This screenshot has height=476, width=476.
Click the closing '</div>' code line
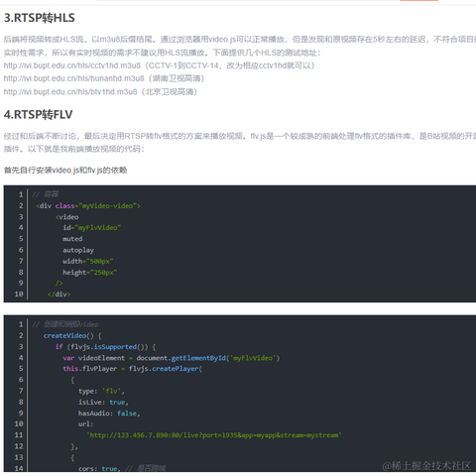coord(59,294)
